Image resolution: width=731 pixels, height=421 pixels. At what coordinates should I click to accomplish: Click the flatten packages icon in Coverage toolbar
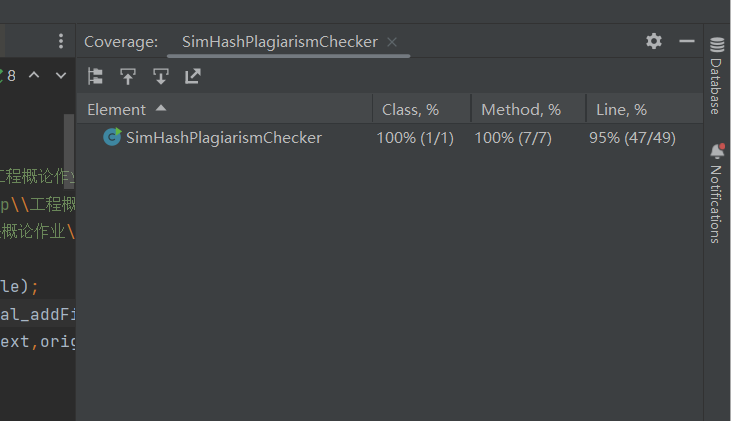[x=96, y=76]
